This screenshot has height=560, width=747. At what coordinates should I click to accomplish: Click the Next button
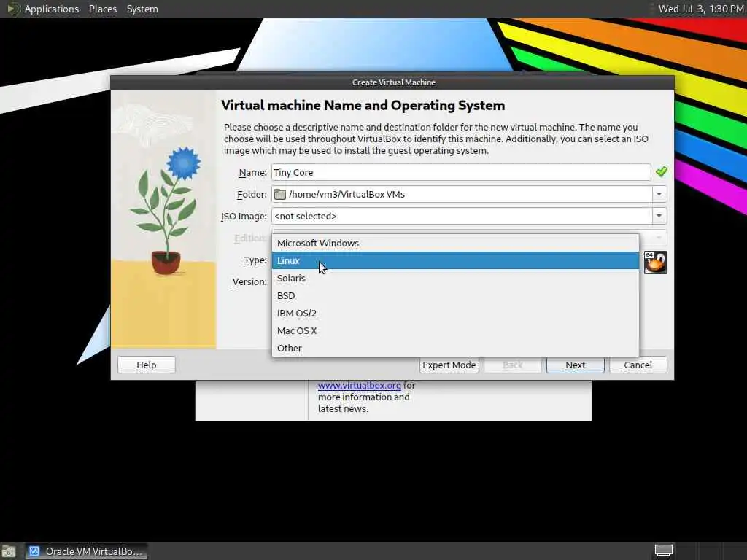click(575, 365)
